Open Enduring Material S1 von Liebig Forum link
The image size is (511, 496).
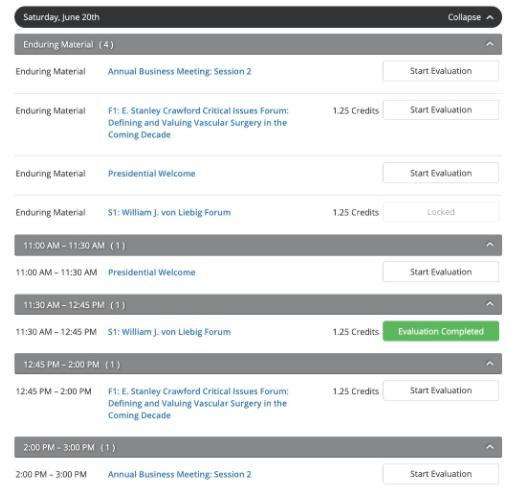pyautogui.click(x=169, y=213)
